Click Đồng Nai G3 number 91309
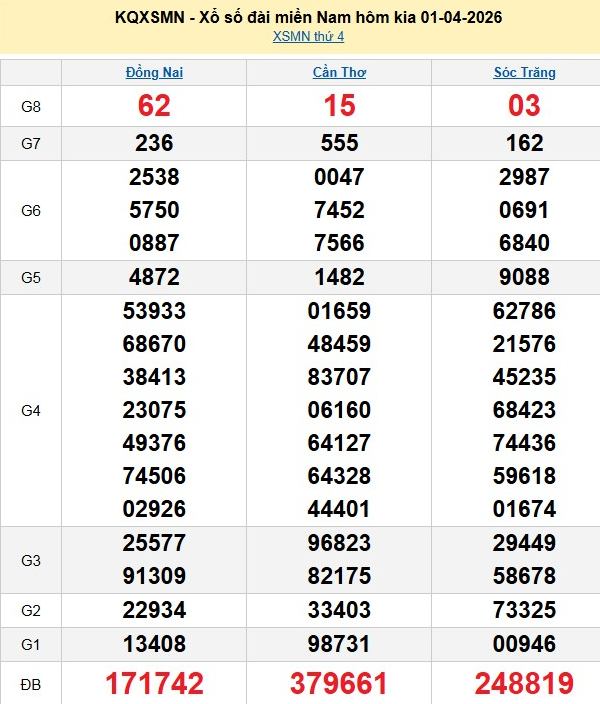 pos(154,576)
